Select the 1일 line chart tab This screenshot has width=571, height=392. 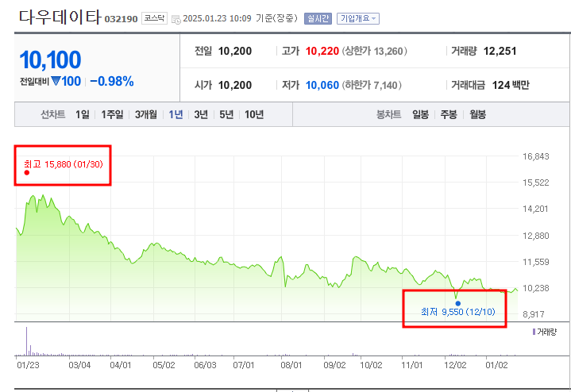point(83,114)
